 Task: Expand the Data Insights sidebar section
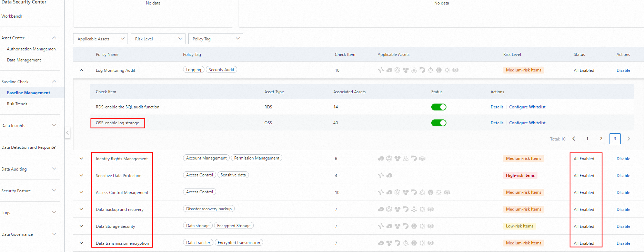point(54,125)
